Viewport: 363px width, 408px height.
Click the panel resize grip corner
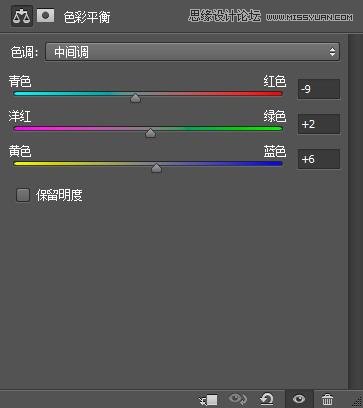coord(357,402)
